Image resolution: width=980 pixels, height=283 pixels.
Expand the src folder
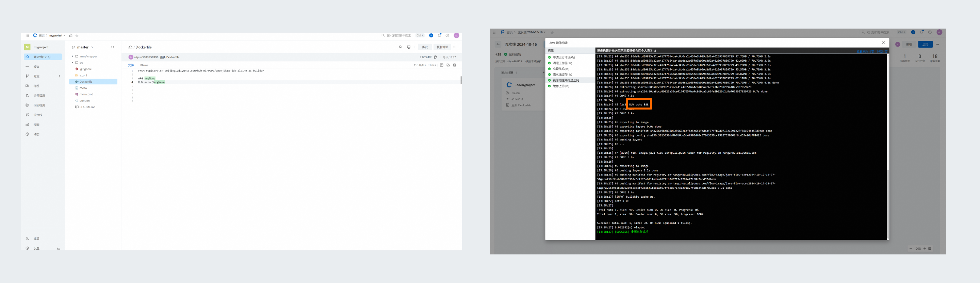72,63
